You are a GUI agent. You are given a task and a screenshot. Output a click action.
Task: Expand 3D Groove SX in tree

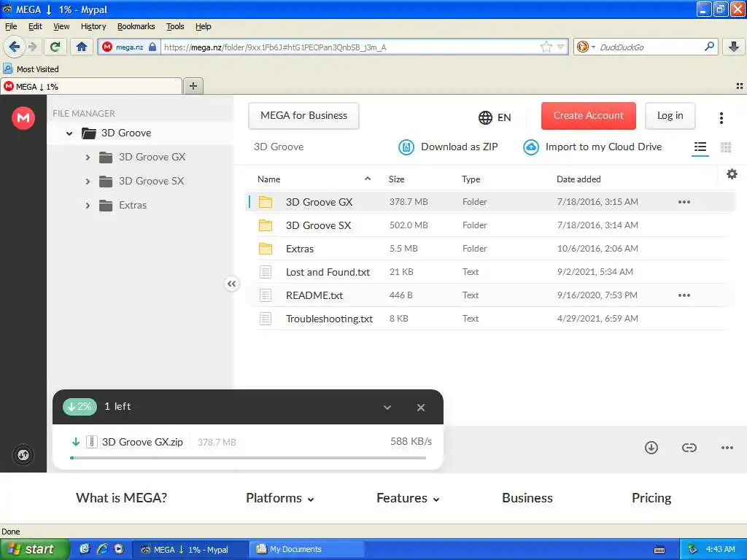(88, 182)
